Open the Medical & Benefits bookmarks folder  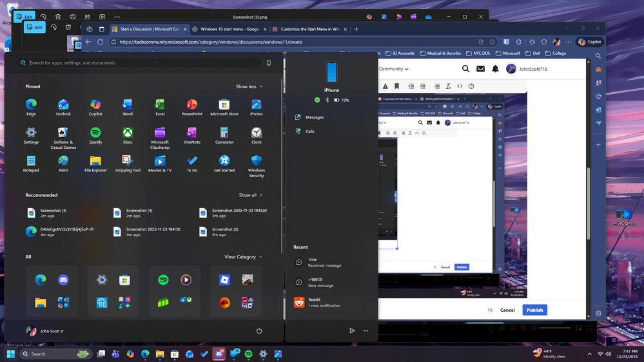click(440, 53)
